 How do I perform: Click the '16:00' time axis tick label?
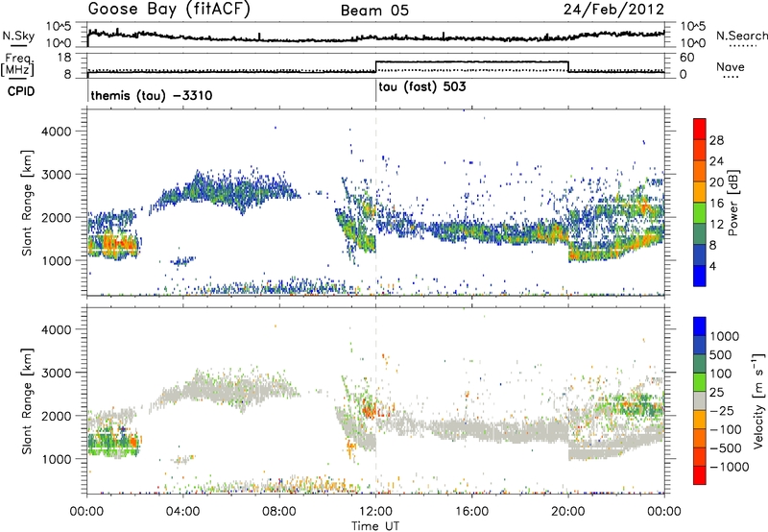471,512
